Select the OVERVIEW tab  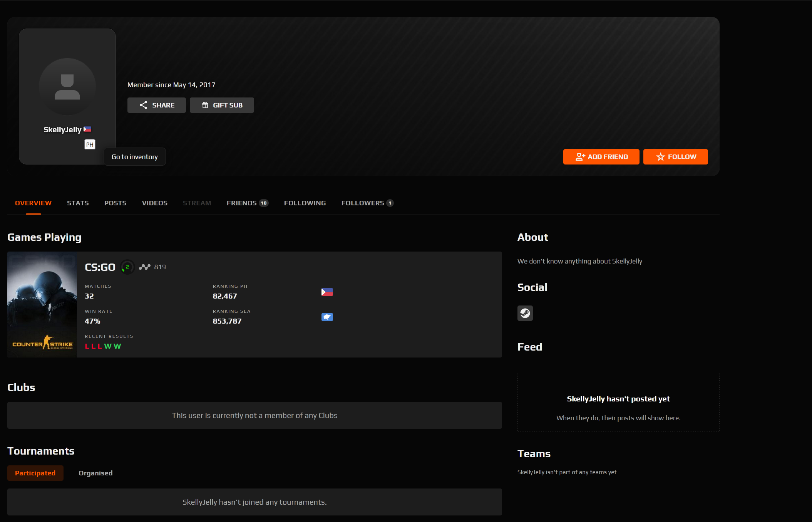[x=33, y=203]
